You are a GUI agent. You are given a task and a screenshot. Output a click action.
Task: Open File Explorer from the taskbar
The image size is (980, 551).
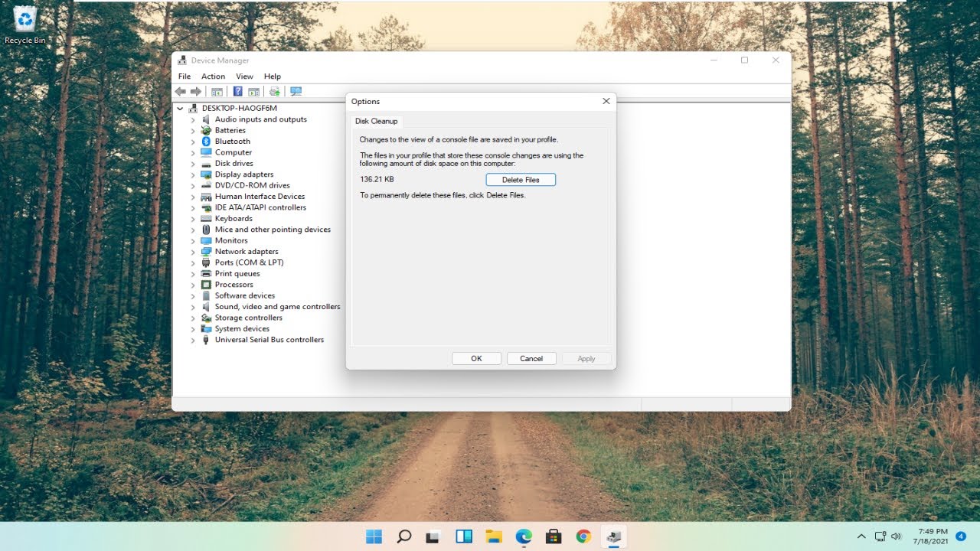click(494, 536)
